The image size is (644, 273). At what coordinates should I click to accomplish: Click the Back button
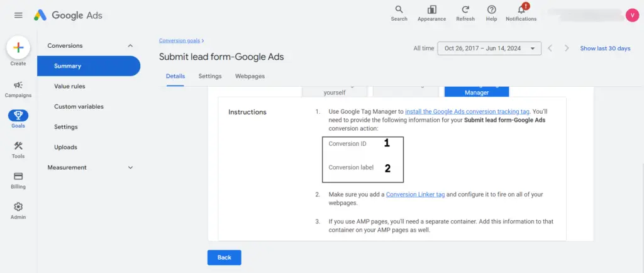(225, 257)
